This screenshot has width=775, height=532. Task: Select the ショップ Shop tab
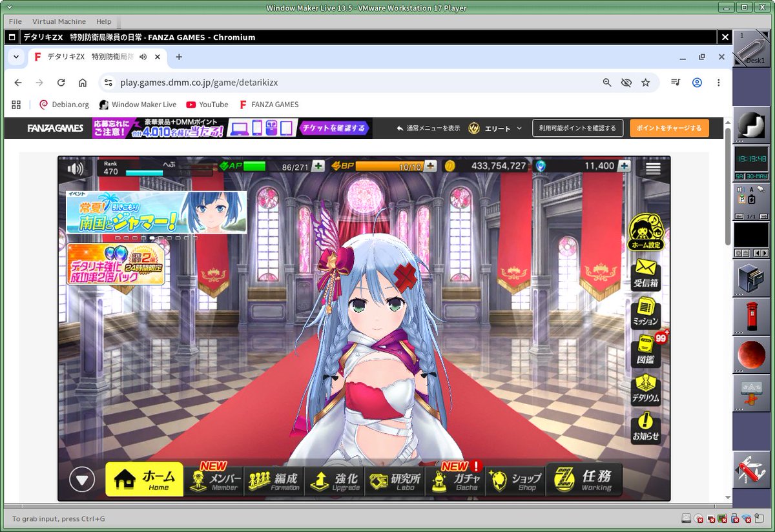(517, 480)
